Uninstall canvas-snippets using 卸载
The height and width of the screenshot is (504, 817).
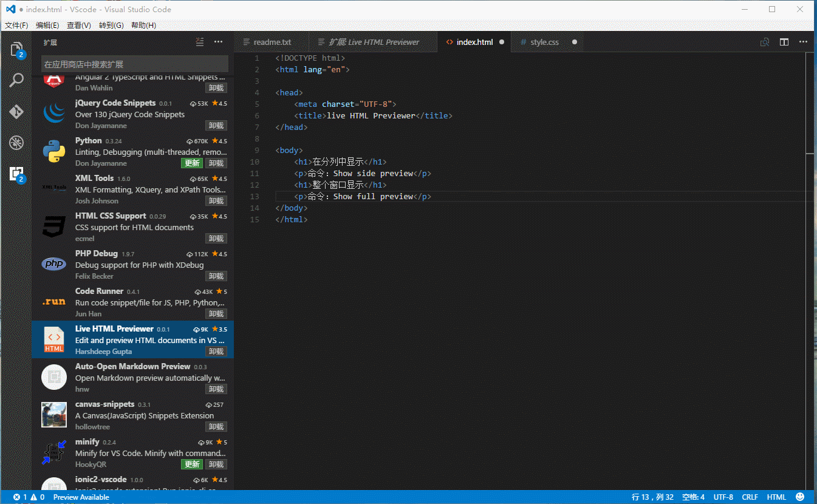tap(216, 427)
